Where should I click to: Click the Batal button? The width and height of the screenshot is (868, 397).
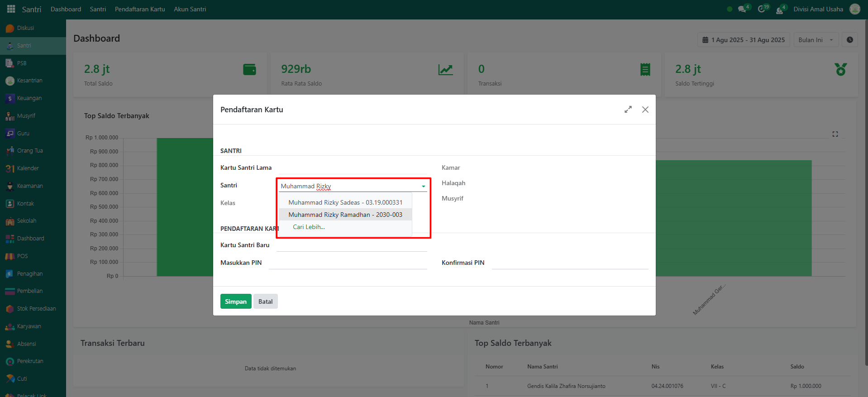[x=265, y=301]
